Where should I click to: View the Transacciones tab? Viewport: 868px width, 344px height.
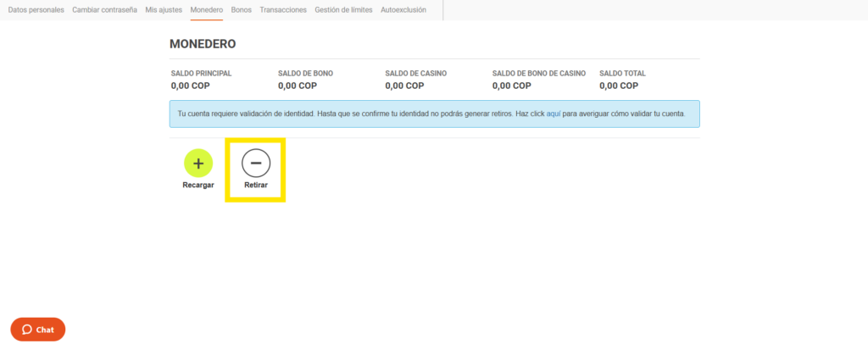pyautogui.click(x=283, y=10)
